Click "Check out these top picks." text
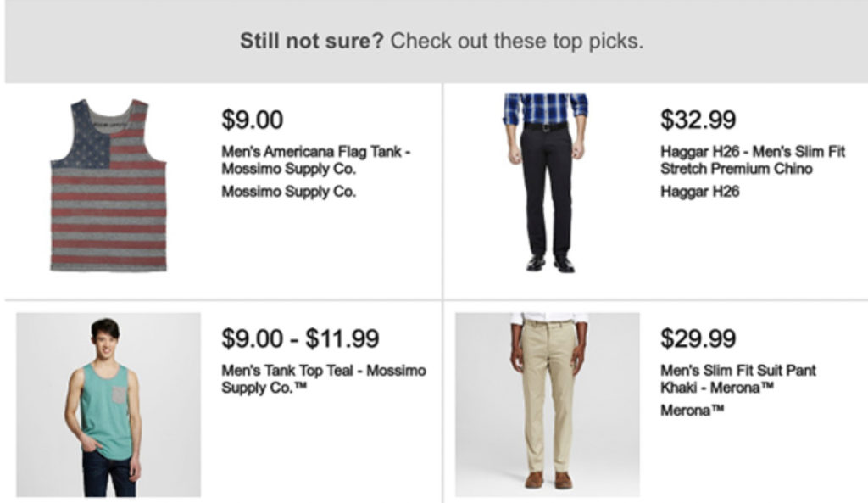This screenshot has width=868, height=503. tap(516, 41)
